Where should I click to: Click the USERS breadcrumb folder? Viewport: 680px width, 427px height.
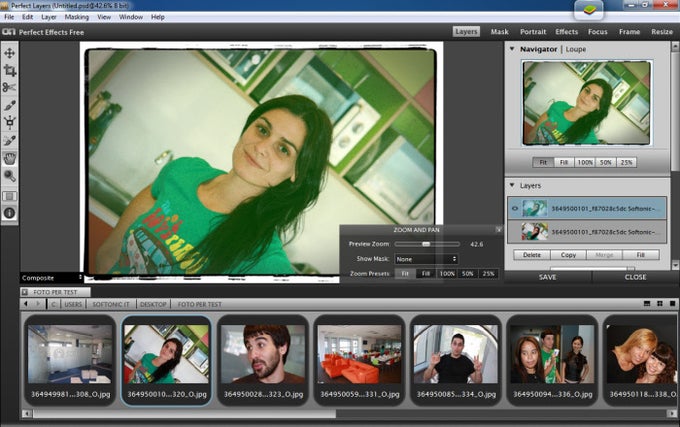(x=73, y=304)
